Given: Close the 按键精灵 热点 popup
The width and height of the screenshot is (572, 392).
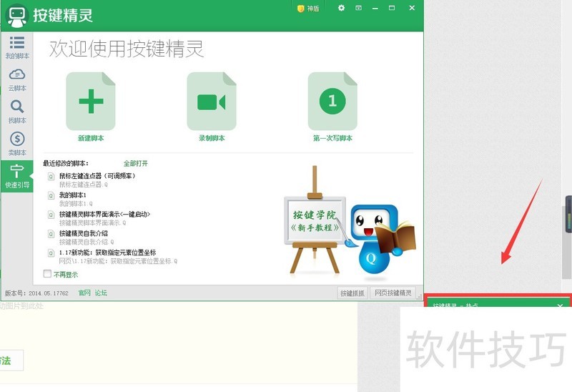Looking at the screenshot, I should point(560,305).
